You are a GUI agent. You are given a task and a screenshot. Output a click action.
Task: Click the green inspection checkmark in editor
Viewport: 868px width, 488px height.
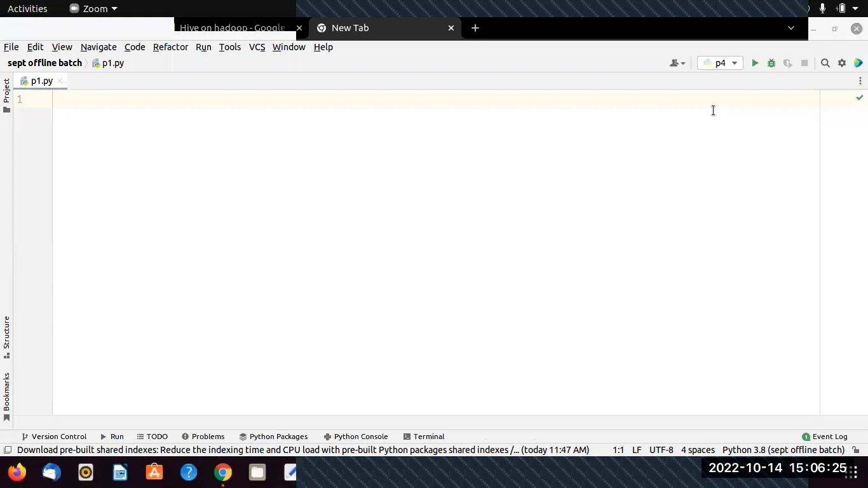(860, 98)
